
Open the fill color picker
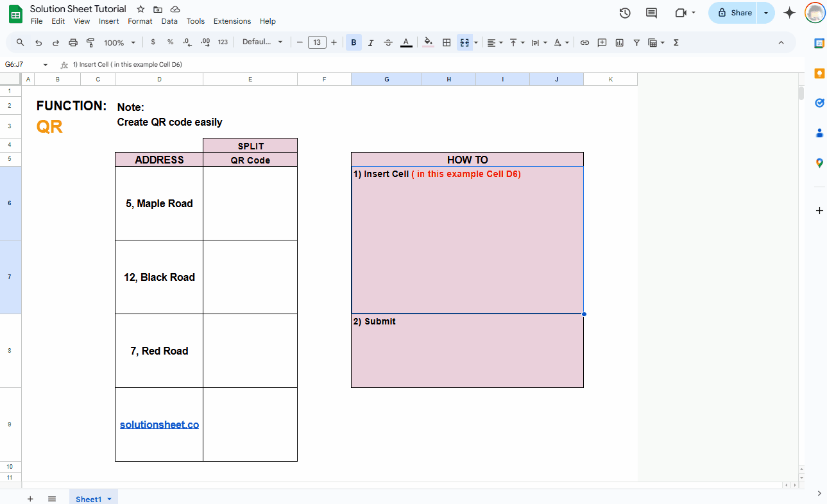tap(429, 42)
